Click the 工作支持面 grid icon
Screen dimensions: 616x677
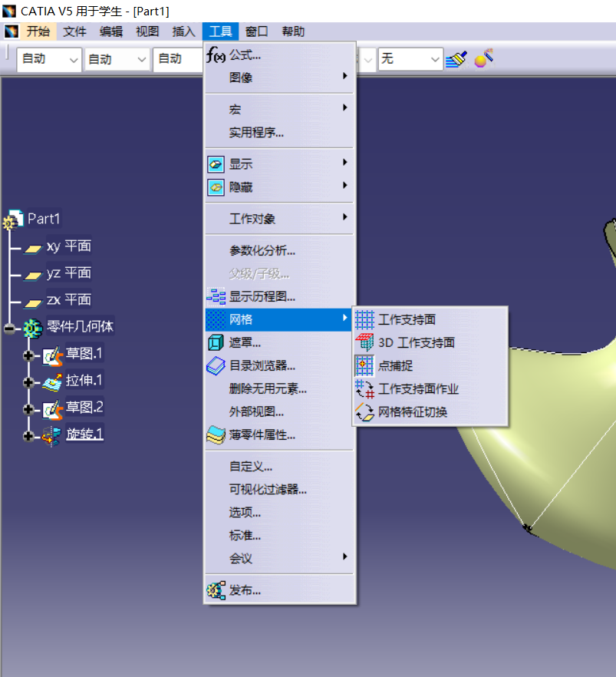tap(364, 320)
